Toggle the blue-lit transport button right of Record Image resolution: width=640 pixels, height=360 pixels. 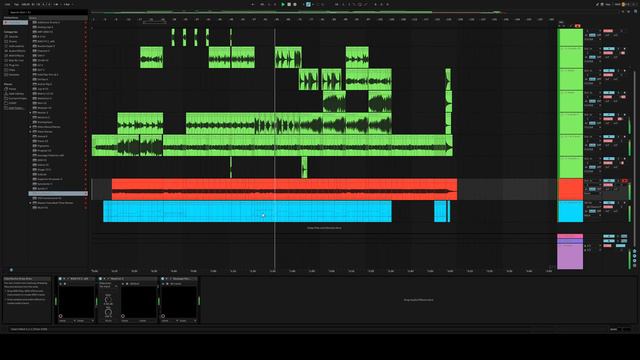point(308,4)
